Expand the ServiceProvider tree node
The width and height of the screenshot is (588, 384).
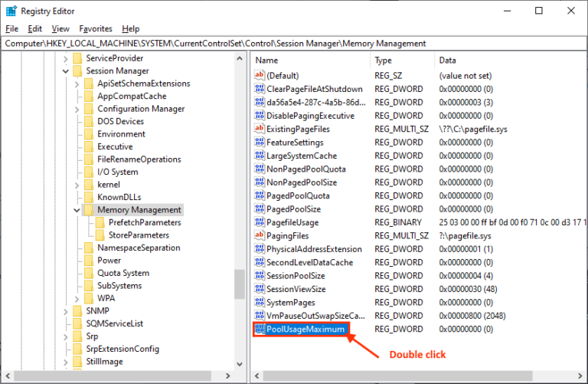[x=67, y=58]
